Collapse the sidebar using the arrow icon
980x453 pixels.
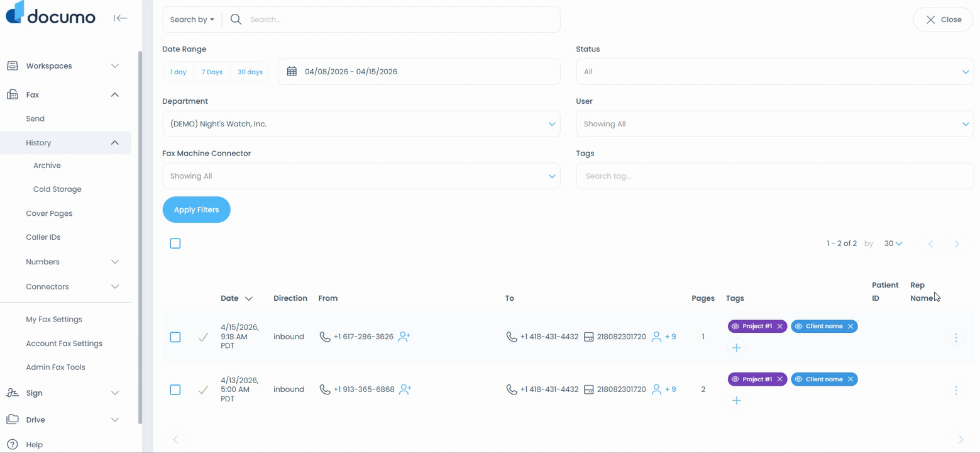[120, 18]
